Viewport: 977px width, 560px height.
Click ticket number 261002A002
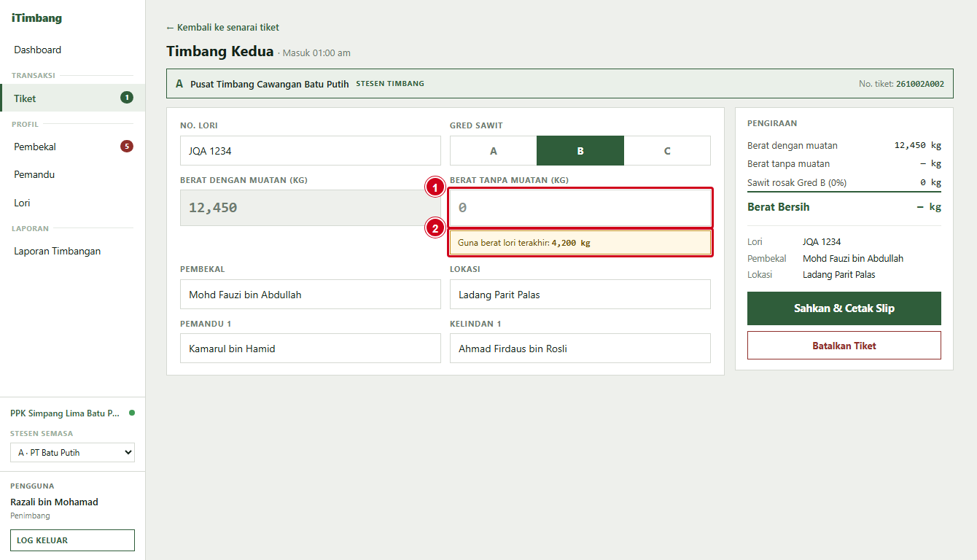(x=920, y=84)
